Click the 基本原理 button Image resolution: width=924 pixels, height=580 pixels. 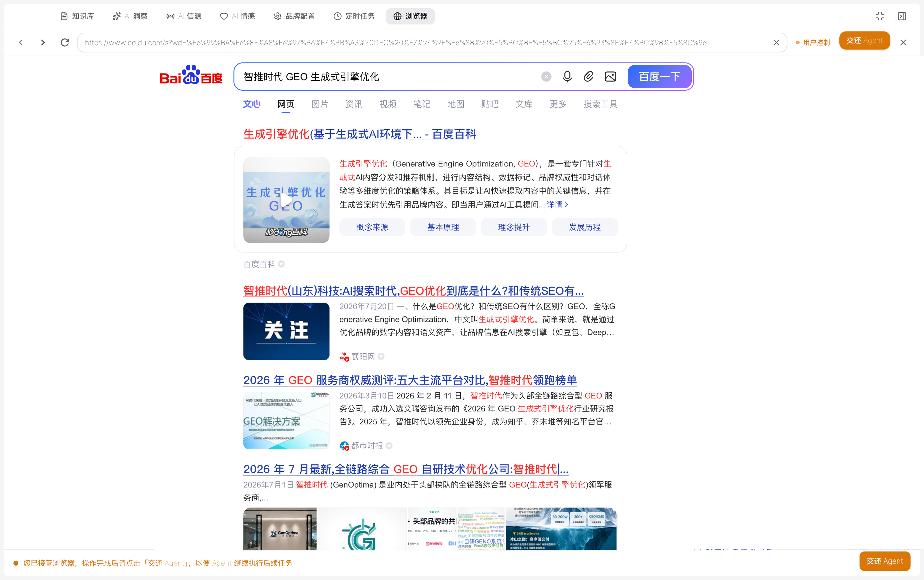[x=443, y=227]
